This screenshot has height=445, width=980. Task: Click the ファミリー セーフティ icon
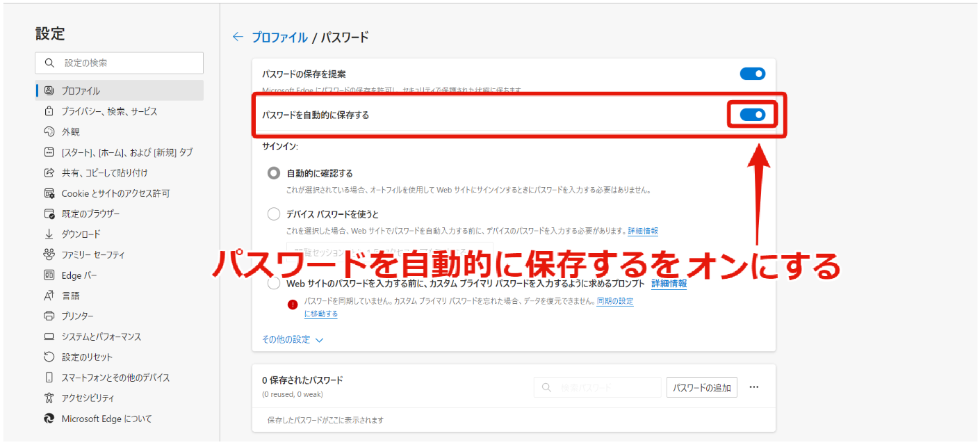tap(49, 254)
